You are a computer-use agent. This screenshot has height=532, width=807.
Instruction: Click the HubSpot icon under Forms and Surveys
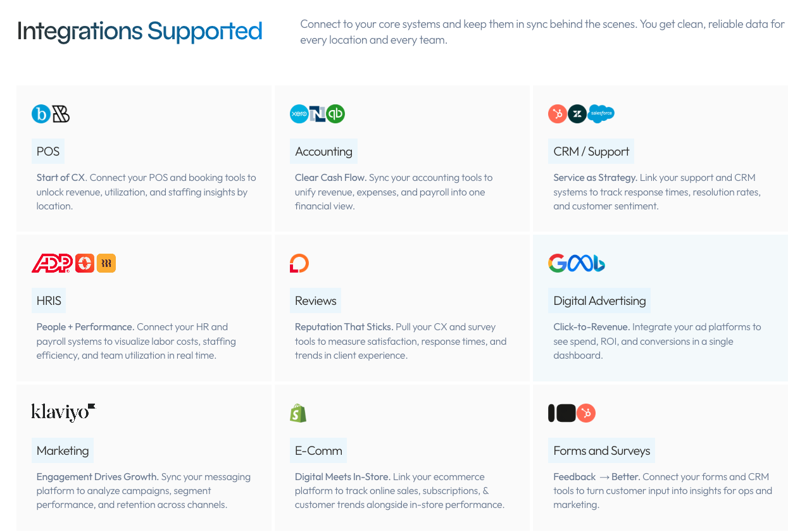coord(586,413)
